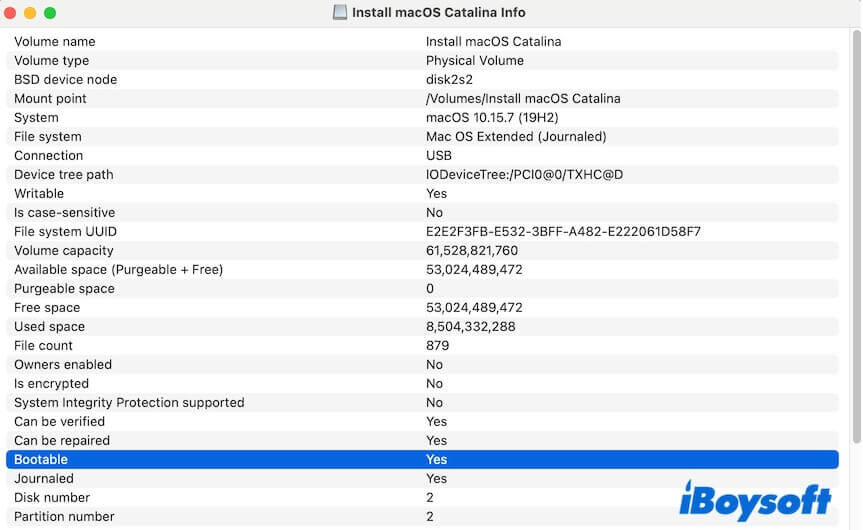
Task: Close the Install macOS Catalina Info window
Action: click(11, 13)
